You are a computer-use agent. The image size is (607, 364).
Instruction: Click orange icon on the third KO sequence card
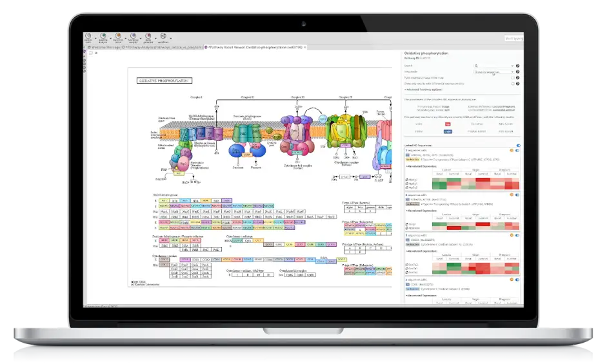(x=512, y=235)
